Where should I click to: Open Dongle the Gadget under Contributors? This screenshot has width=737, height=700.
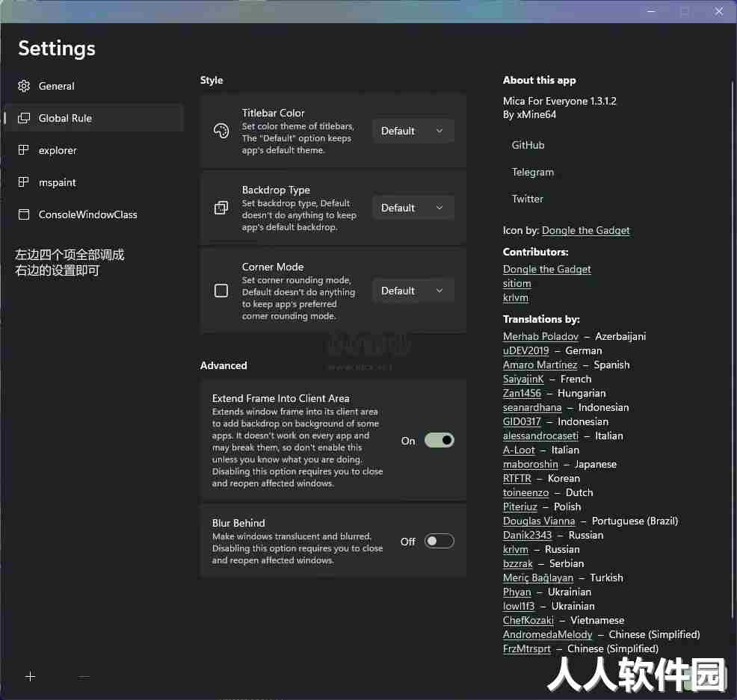click(x=546, y=269)
